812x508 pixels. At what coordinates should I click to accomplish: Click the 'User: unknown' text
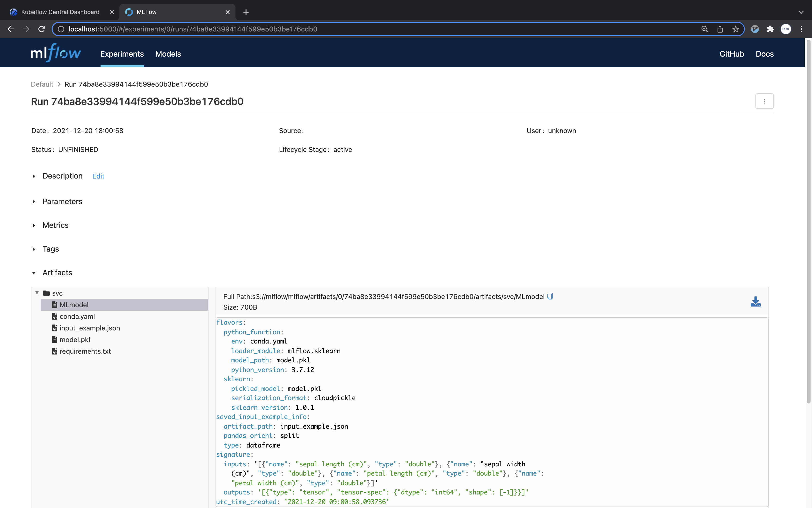click(551, 131)
